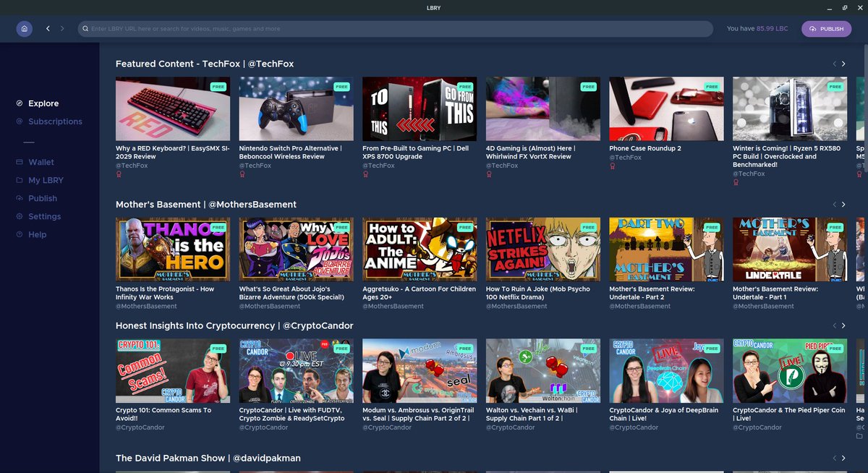Open Honest Insights Into Cryptocurrency heading
The width and height of the screenshot is (868, 473).
tap(234, 325)
